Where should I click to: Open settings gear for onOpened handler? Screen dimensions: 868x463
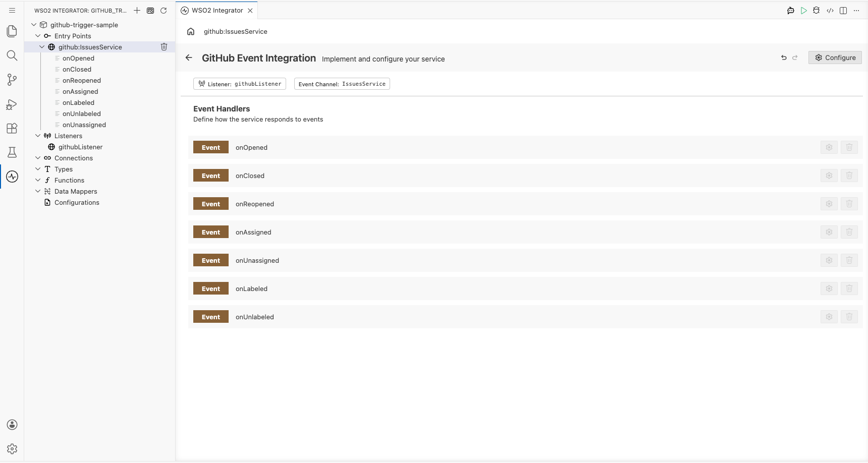(x=829, y=147)
